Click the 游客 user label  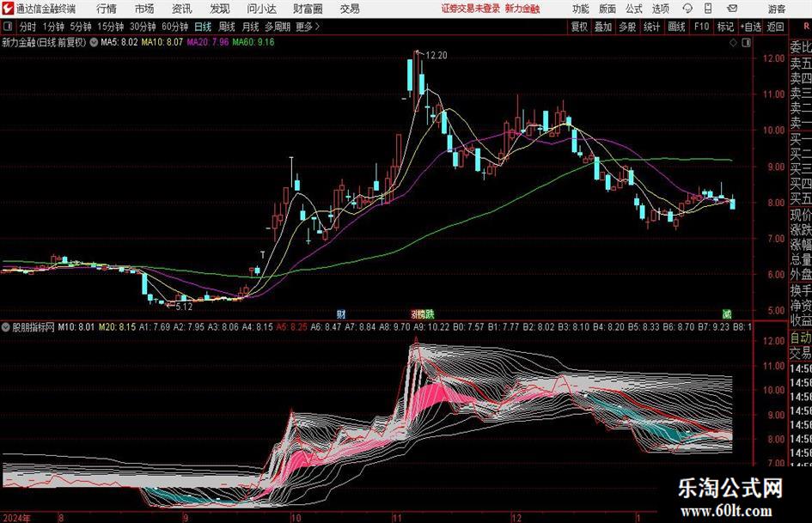click(x=777, y=9)
